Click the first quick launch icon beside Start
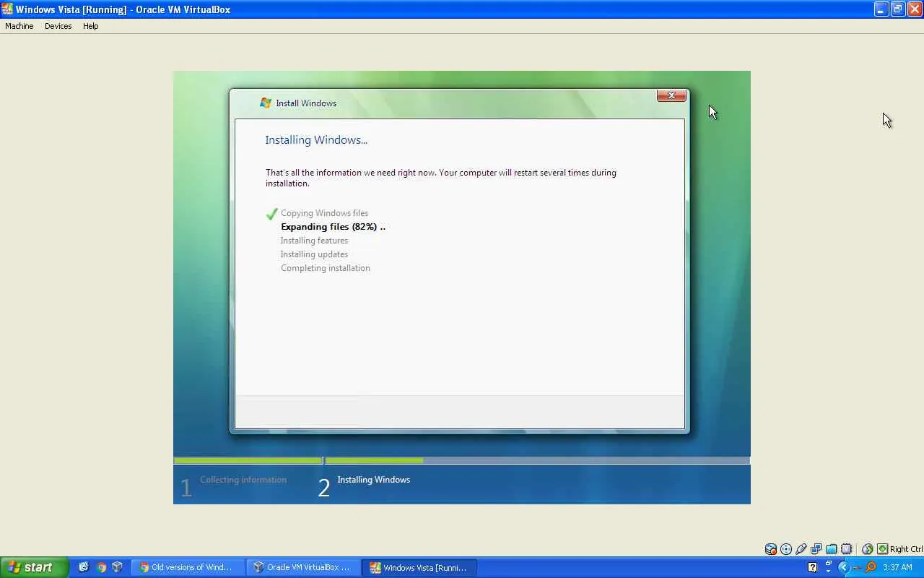Screen dimensions: 924x578 [84, 567]
